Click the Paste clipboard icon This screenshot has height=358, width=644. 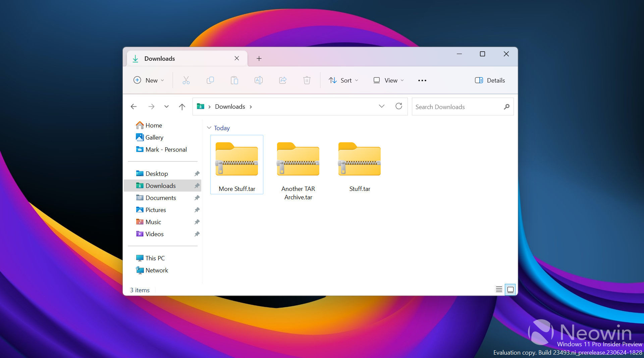click(x=234, y=80)
